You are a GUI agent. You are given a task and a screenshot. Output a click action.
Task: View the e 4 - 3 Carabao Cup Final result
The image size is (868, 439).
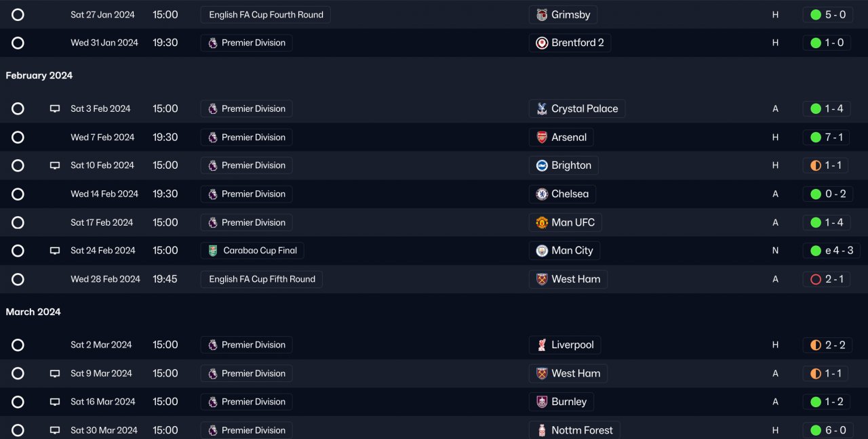pyautogui.click(x=831, y=251)
